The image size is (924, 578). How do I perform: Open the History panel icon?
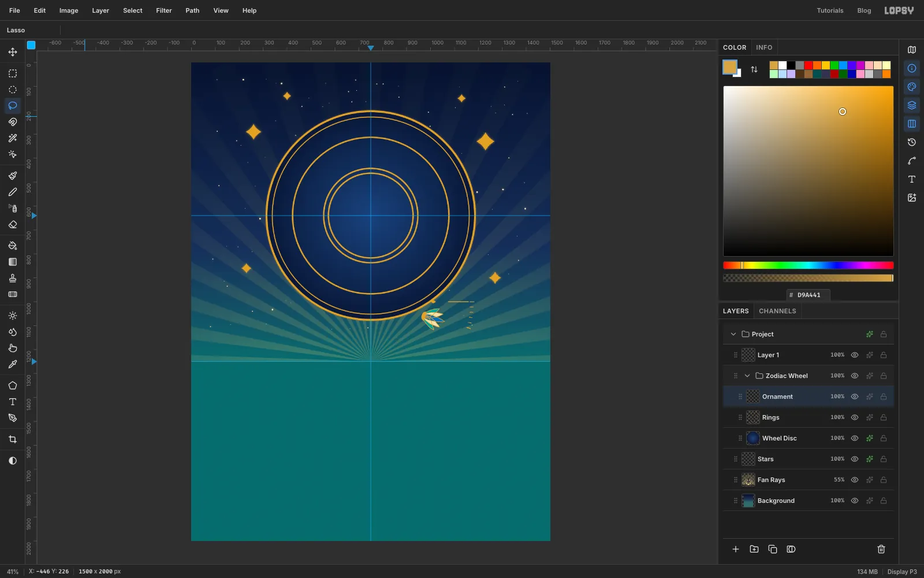coord(912,142)
